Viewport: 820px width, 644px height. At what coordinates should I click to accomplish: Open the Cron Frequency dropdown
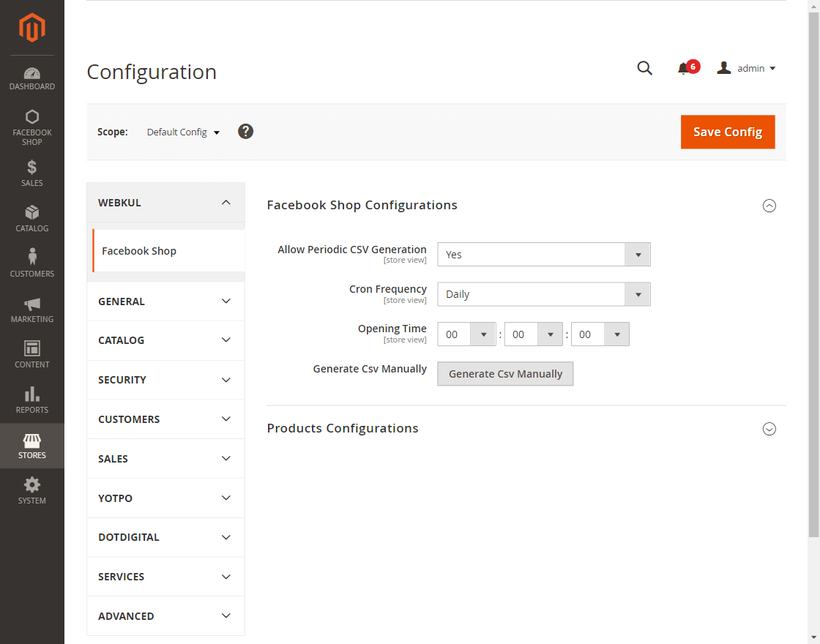click(544, 294)
